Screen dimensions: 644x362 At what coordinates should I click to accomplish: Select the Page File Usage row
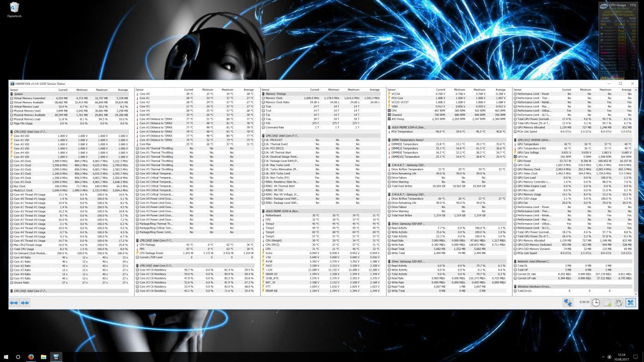click(69, 123)
